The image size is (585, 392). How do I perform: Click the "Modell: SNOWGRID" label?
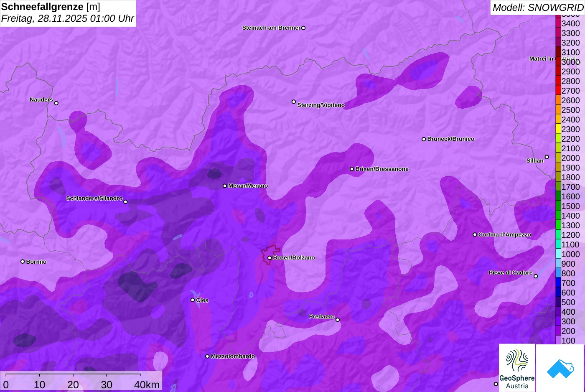point(538,8)
